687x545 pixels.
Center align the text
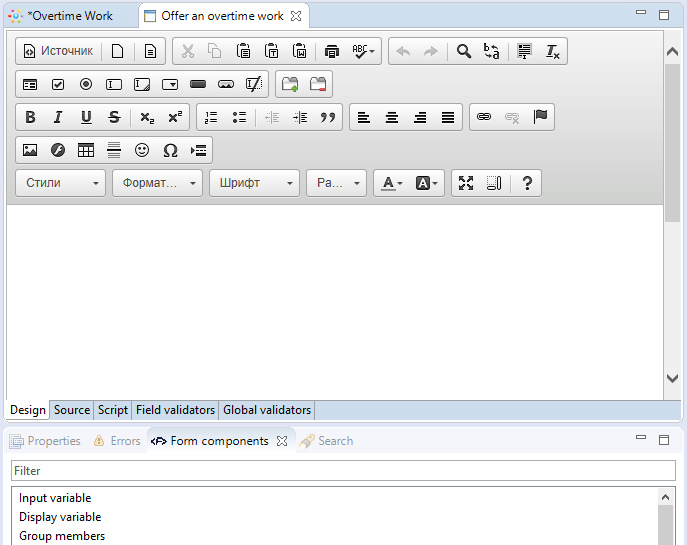[x=392, y=117]
